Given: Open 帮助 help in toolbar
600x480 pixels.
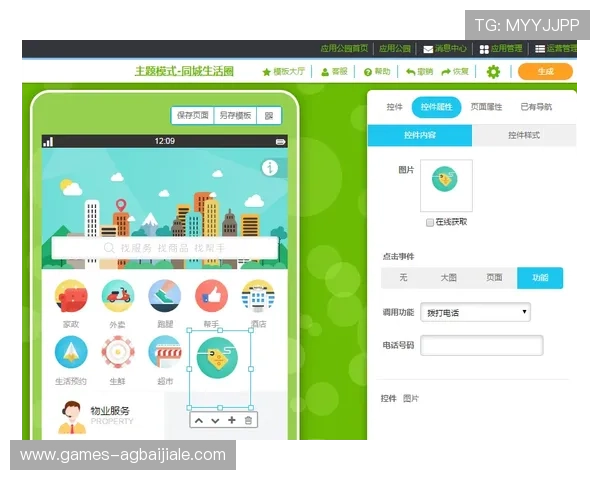Looking at the screenshot, I should (x=377, y=72).
